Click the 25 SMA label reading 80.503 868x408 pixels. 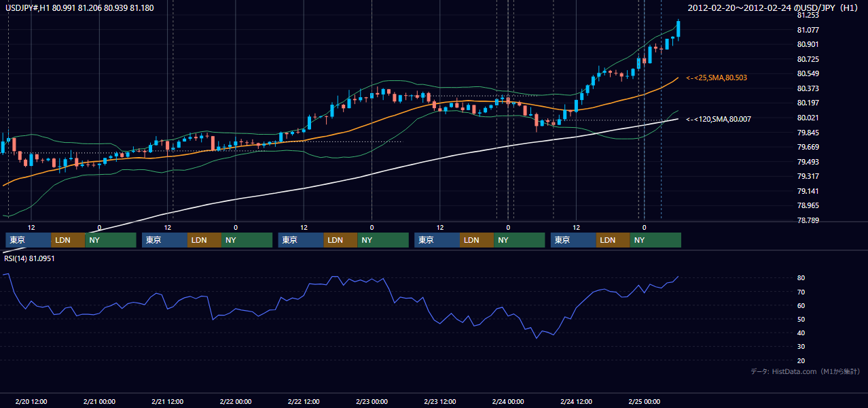[717, 78]
